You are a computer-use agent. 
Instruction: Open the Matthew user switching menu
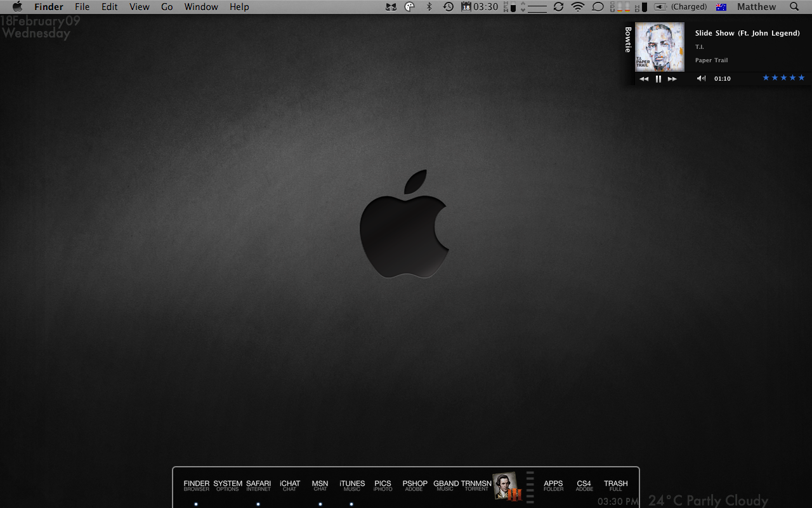point(756,7)
